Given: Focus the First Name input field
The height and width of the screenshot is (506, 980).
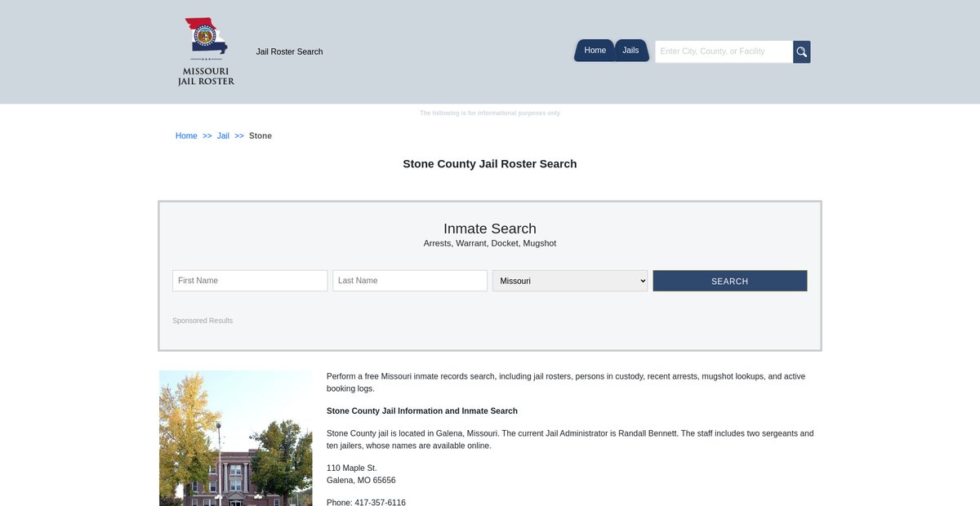Looking at the screenshot, I should [250, 281].
